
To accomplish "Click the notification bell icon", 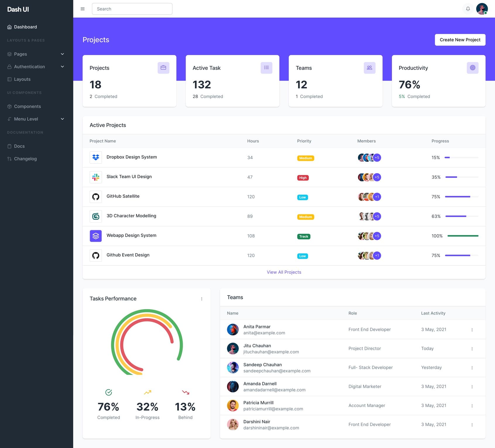I will click(468, 9).
